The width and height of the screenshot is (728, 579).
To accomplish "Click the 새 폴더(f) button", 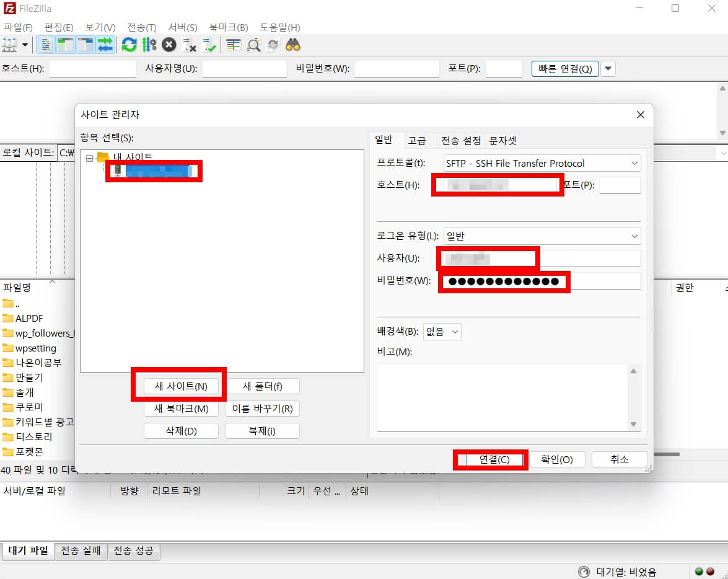I will [262, 386].
